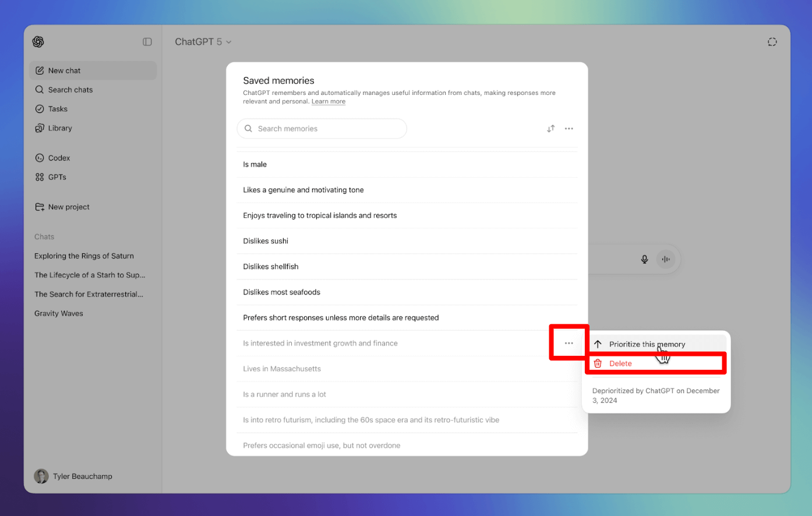Click the ChatGPT logo icon

point(38,42)
